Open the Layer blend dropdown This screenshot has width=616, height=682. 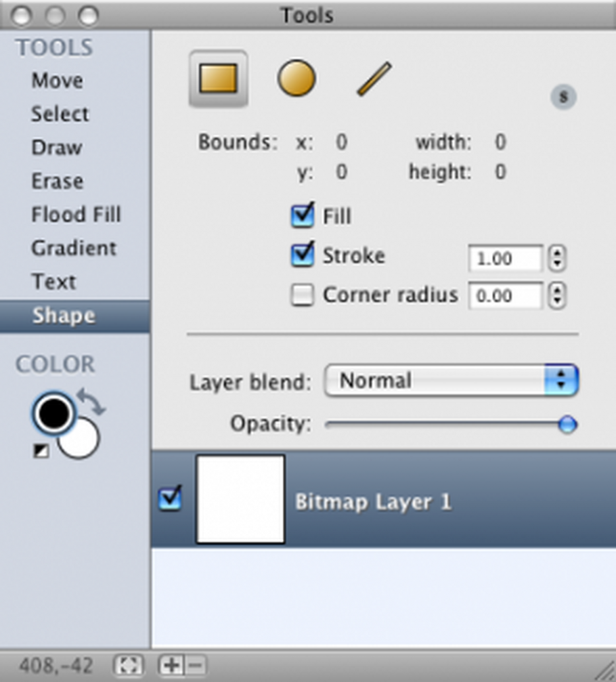[x=450, y=381]
